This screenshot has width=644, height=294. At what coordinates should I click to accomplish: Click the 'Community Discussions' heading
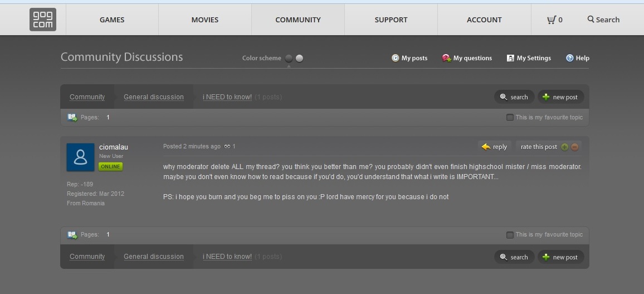pos(121,57)
